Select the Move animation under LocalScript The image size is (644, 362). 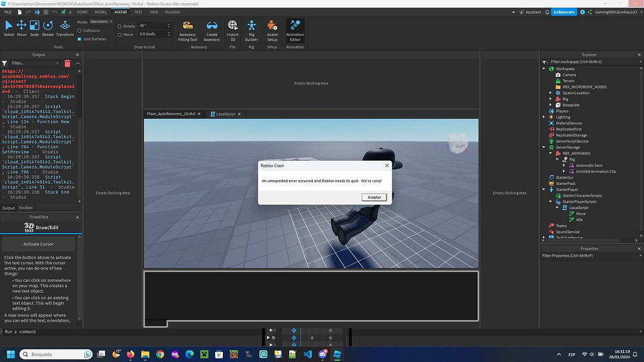[x=580, y=213]
